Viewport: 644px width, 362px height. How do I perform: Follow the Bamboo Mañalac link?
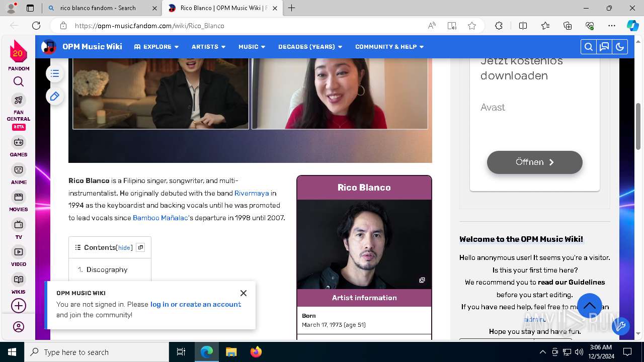(x=160, y=218)
